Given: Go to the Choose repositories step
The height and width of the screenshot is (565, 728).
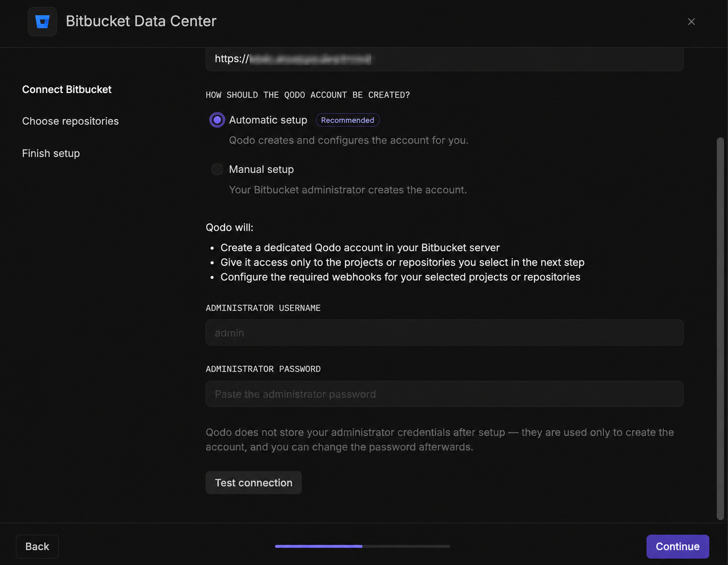Looking at the screenshot, I should point(70,121).
